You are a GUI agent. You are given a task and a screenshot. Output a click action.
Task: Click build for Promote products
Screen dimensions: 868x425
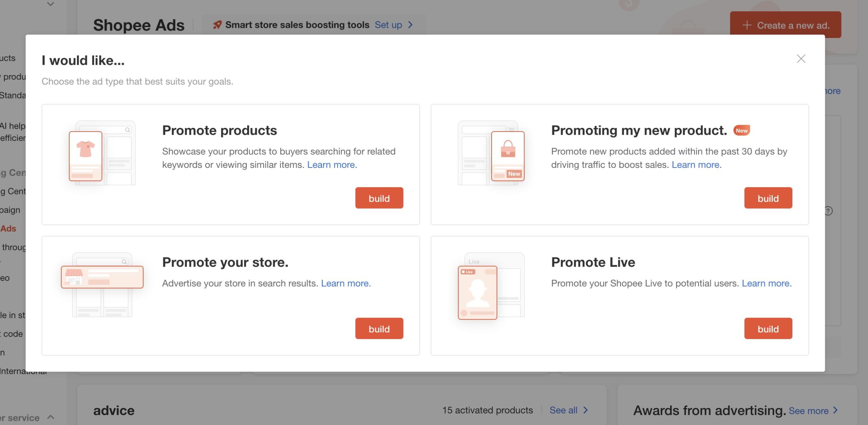click(379, 198)
